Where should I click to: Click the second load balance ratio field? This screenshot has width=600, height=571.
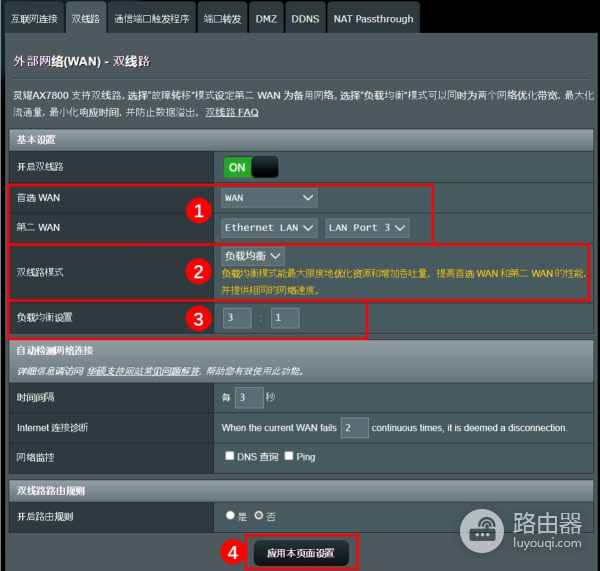click(284, 318)
